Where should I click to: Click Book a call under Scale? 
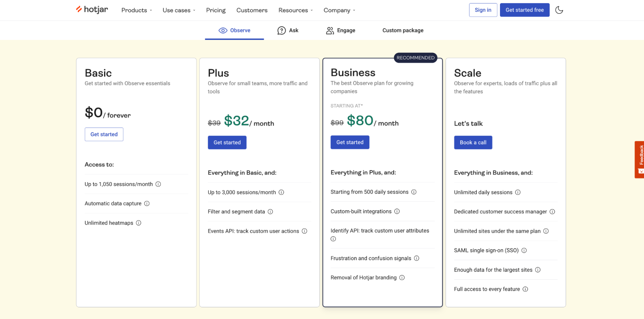tap(473, 142)
